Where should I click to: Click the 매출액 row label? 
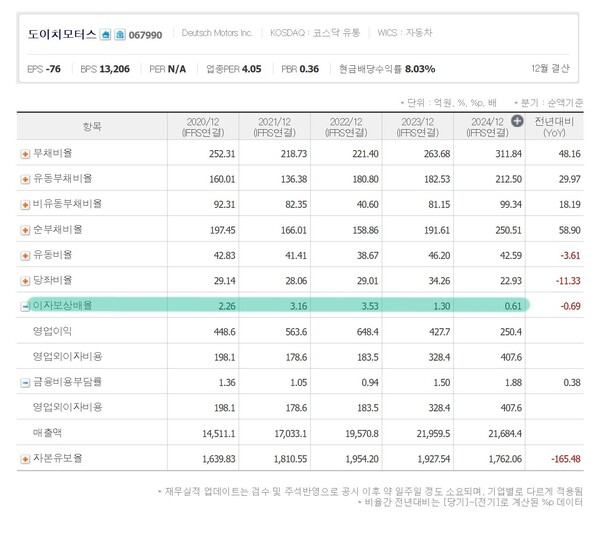pos(47,433)
